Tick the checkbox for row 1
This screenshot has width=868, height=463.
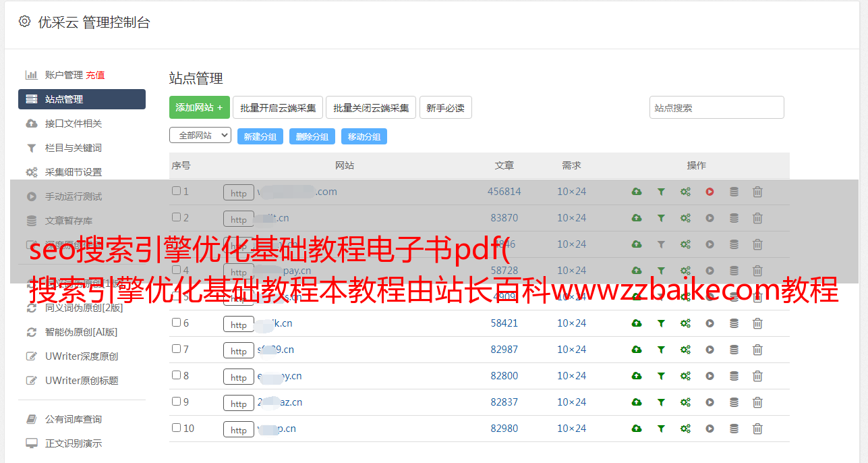pyautogui.click(x=176, y=191)
